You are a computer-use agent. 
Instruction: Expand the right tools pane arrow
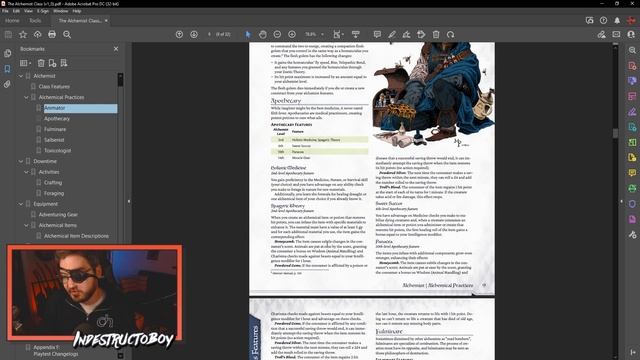pyautogui.click(x=632, y=351)
